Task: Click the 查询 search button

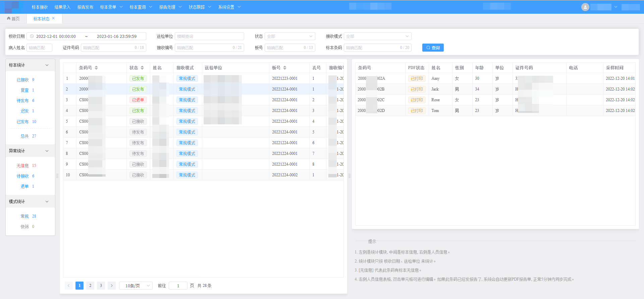Action: (433, 48)
